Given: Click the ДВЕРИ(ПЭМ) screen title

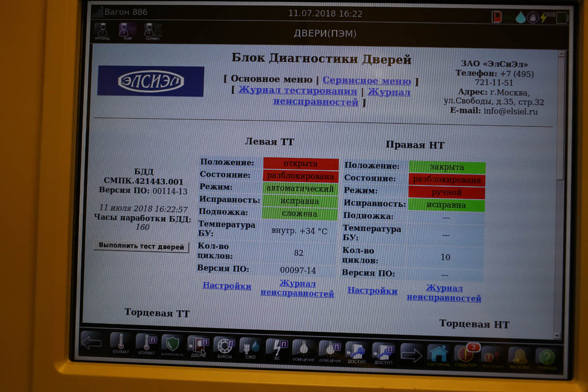Looking at the screenshot, I should tap(325, 34).
